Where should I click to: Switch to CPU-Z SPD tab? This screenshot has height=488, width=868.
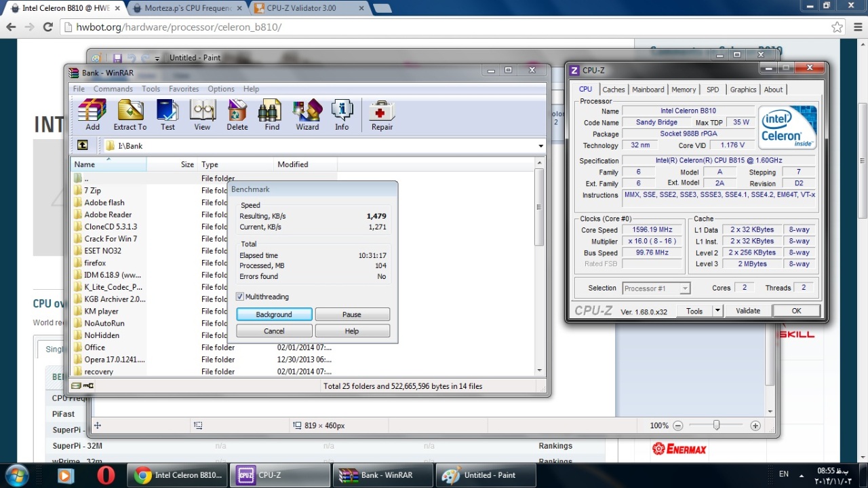coord(713,90)
